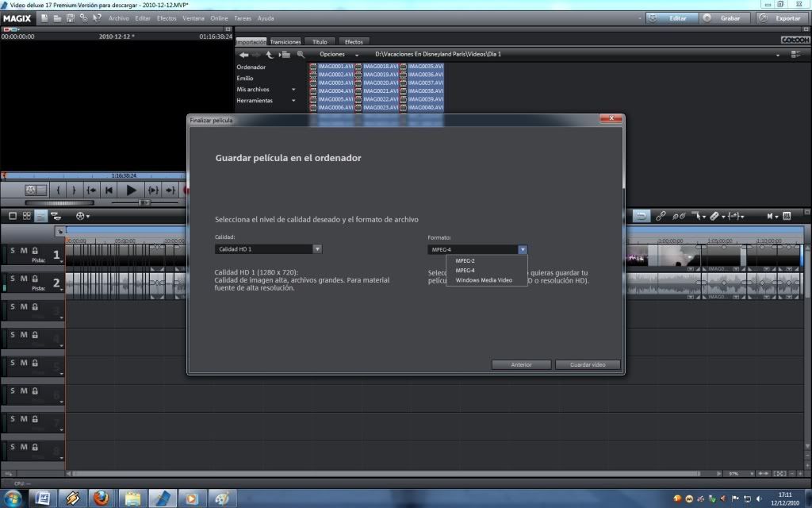Screen dimensions: 812x508
Task: Mute track 1 with M button
Action: (24, 250)
